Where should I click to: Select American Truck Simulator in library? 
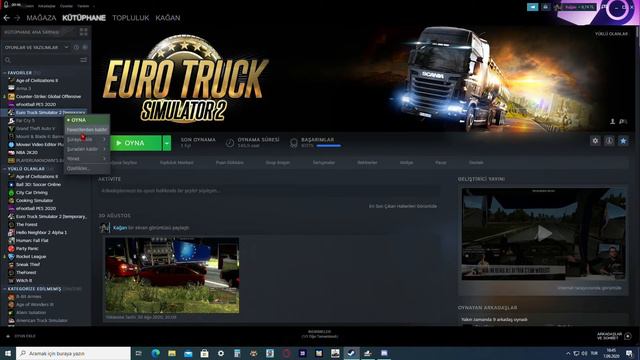tap(42, 320)
